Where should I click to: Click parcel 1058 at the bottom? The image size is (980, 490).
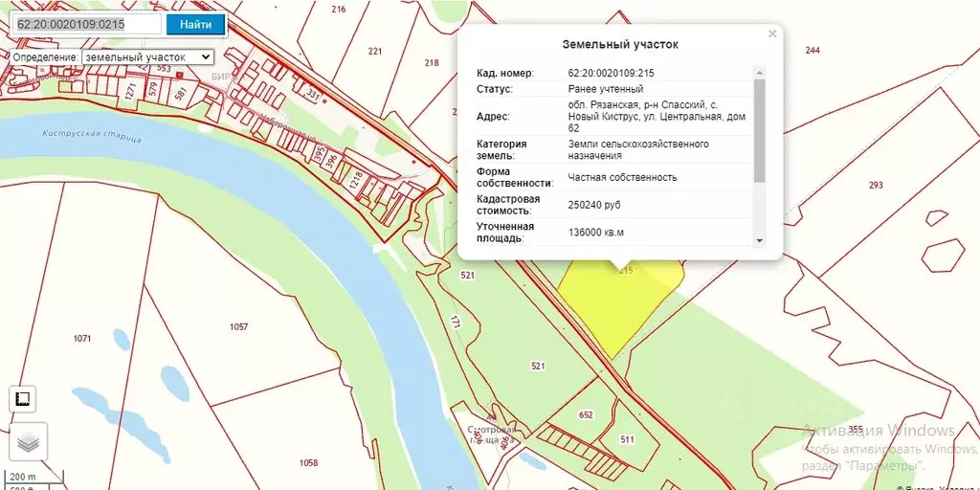click(x=308, y=463)
